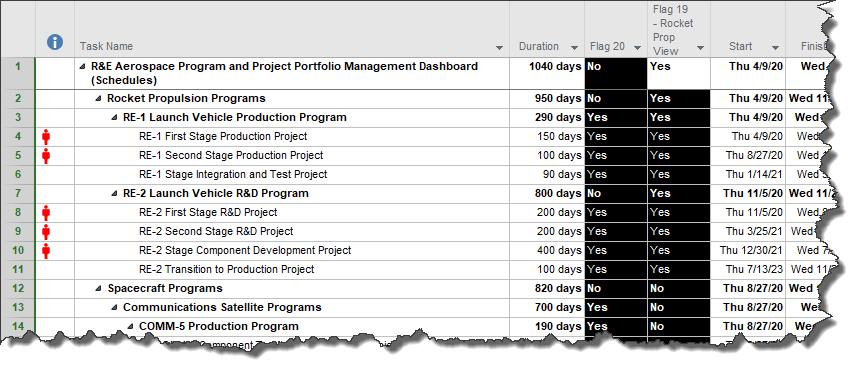The image size is (861, 372).
Task: Click the 1040 days duration cell
Action: pos(547,73)
